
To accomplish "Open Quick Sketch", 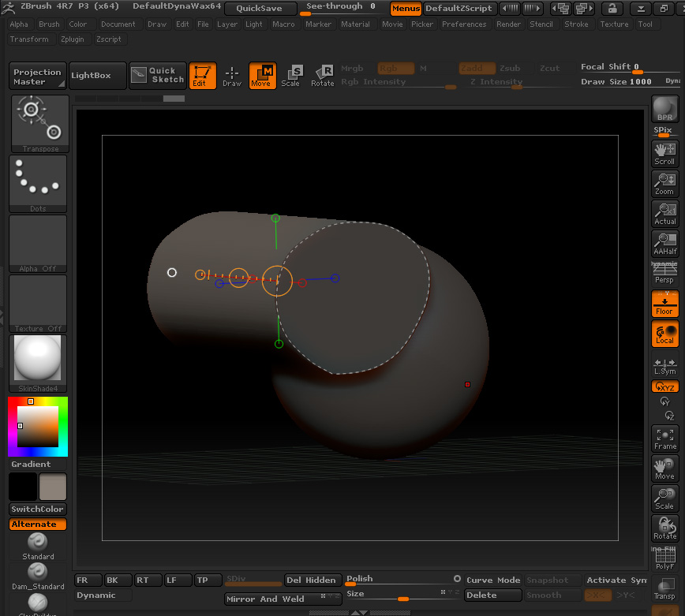I will pyautogui.click(x=158, y=76).
